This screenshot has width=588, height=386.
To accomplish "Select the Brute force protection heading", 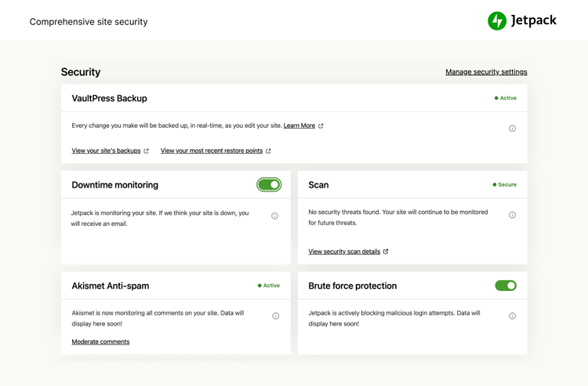I will pyautogui.click(x=353, y=286).
